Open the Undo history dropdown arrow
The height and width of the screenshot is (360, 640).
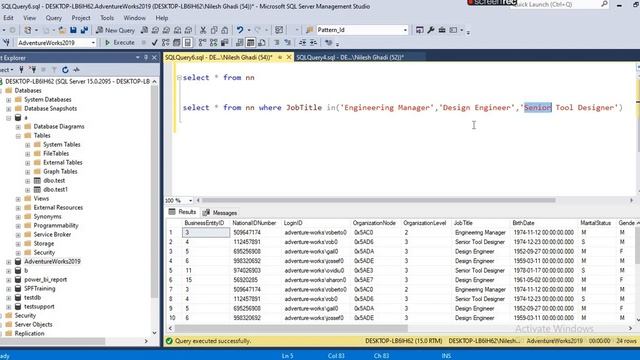click(249, 30)
